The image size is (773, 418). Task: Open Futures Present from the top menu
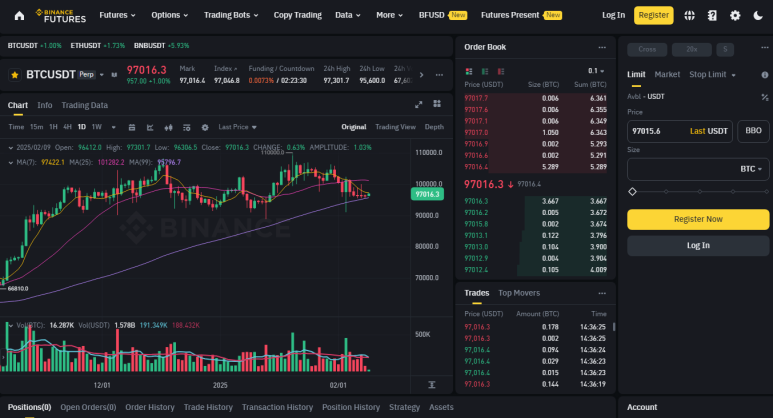522,15
